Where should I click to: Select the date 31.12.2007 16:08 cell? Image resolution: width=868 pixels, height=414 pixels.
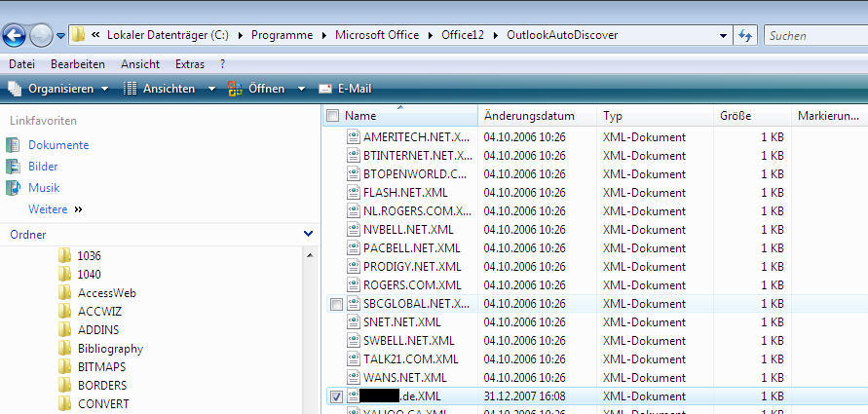[525, 396]
